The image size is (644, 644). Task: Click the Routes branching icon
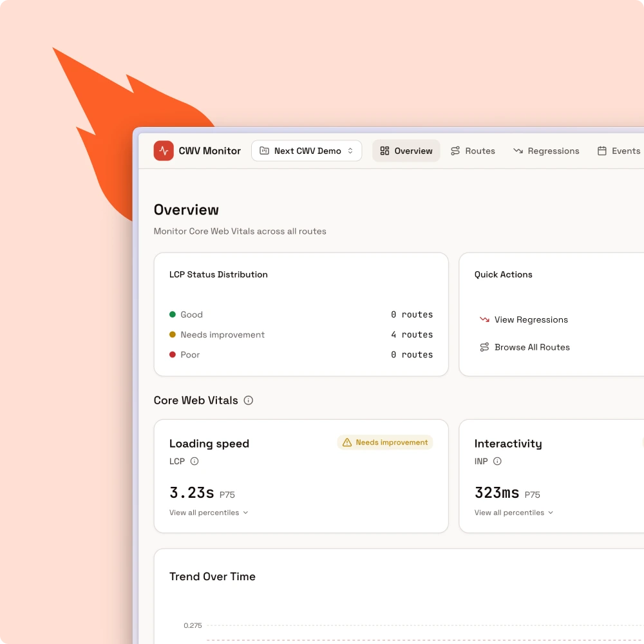tap(456, 151)
